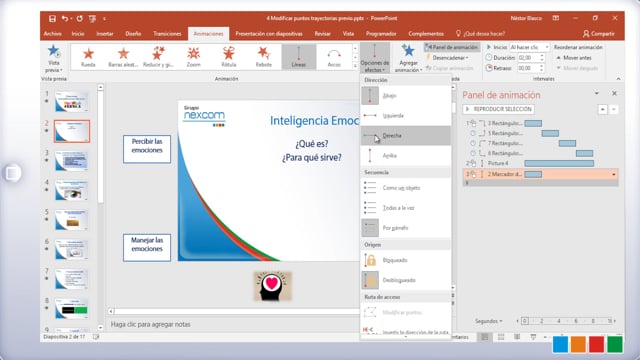Open slide 4 thumbnail
The width and height of the screenshot is (640, 360).
point(71,190)
